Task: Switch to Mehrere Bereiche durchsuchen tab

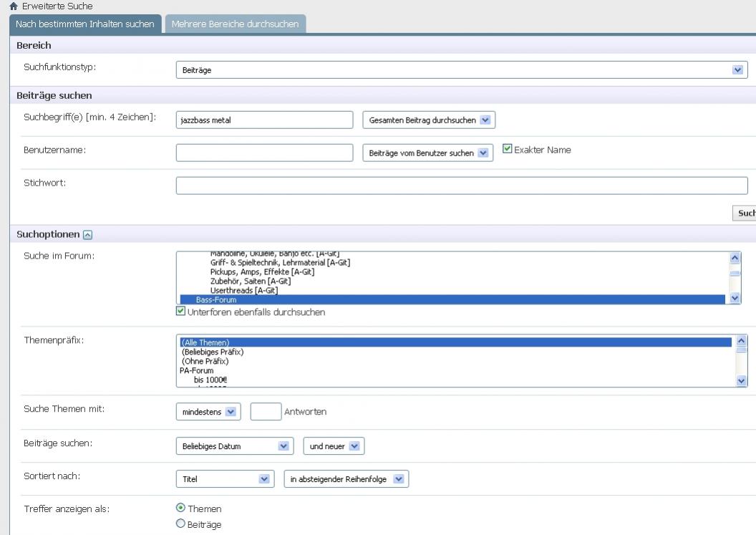Action: coord(236,24)
